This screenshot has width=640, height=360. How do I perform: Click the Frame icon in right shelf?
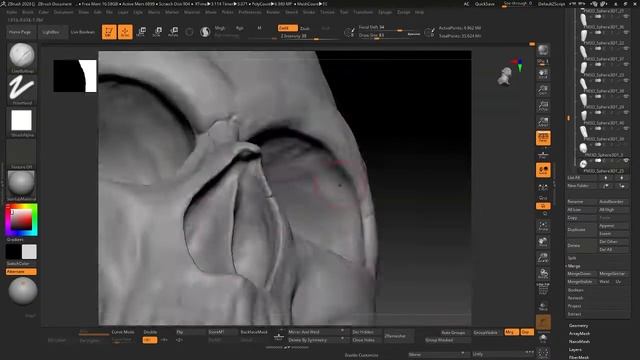click(x=543, y=226)
